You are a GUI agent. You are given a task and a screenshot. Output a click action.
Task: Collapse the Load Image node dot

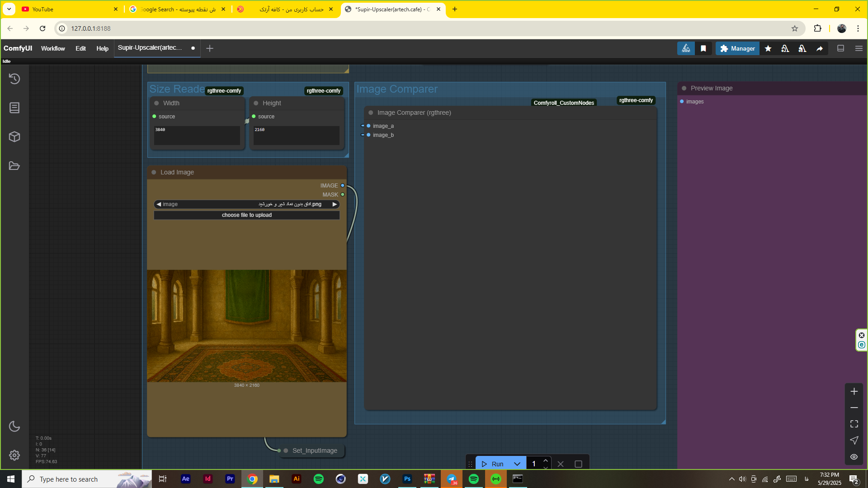154,172
